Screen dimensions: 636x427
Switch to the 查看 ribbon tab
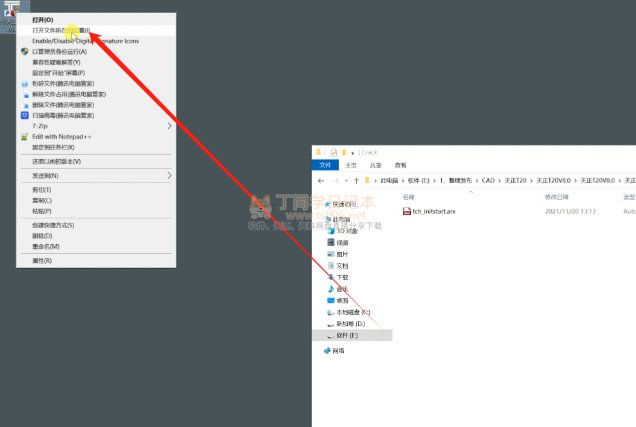coord(400,165)
